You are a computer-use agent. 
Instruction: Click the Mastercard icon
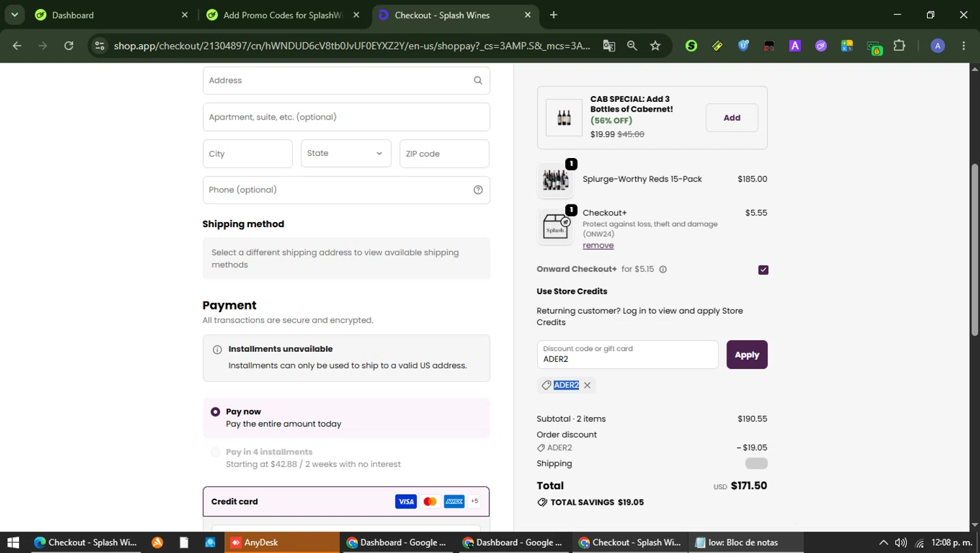click(x=430, y=501)
